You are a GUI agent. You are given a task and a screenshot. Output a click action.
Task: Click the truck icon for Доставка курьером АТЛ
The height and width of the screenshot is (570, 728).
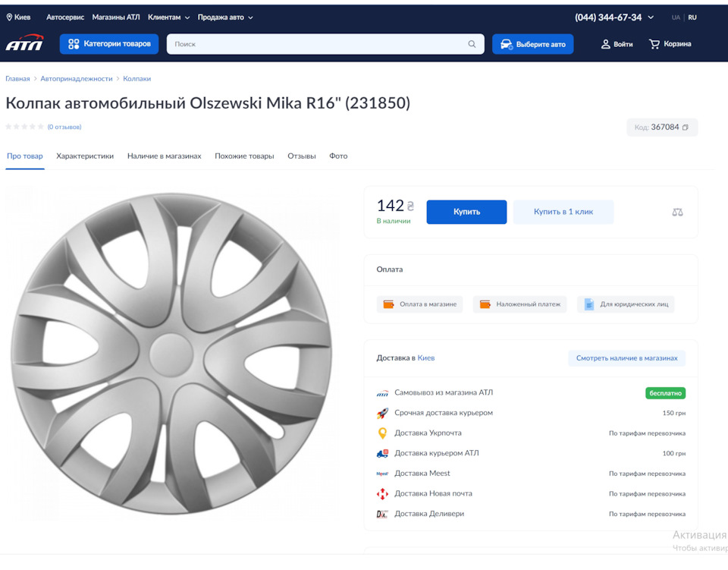(x=382, y=453)
